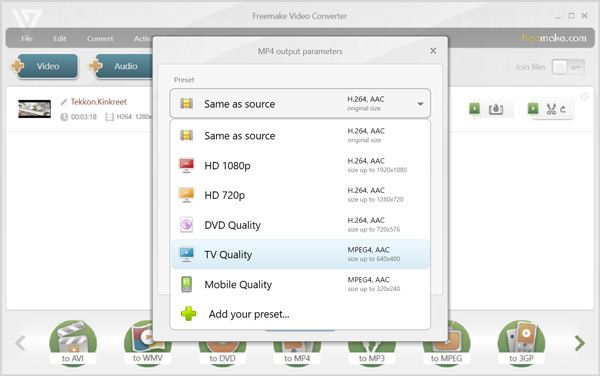Screen dimensions: 600x376
Task: Click the 00:03:18 duration text
Action: point(84,117)
